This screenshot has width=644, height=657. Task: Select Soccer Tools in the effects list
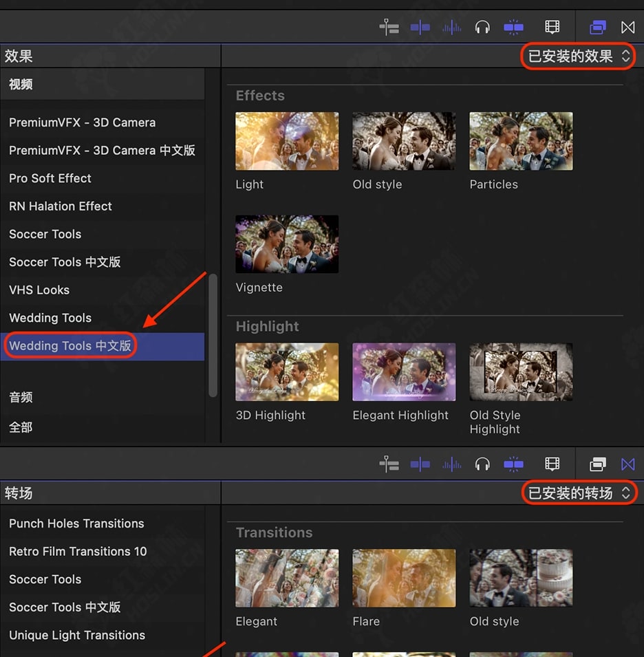(x=103, y=234)
